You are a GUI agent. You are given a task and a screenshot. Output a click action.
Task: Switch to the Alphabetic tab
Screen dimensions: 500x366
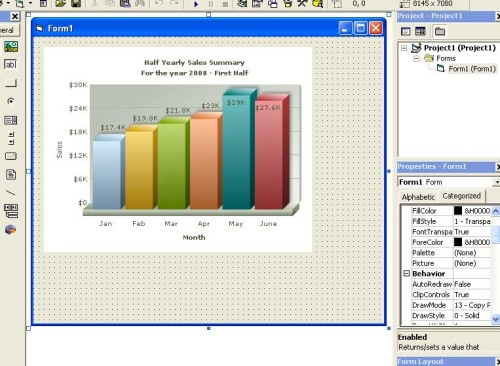[418, 197]
